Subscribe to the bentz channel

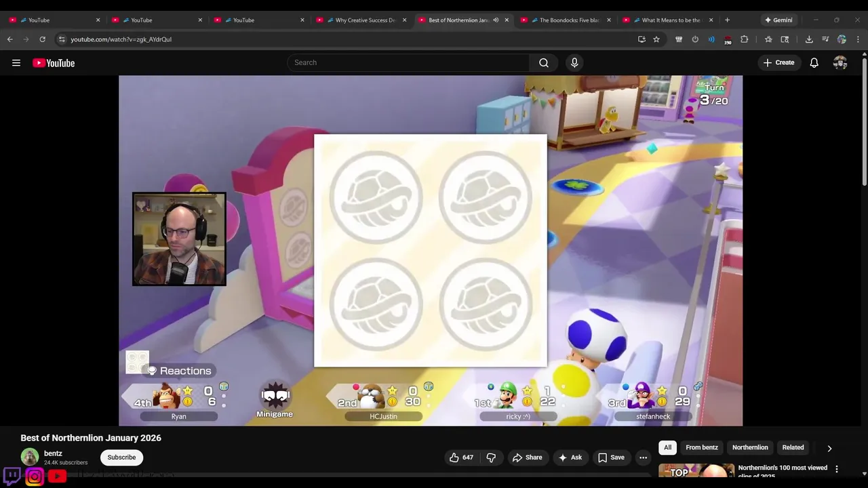[x=122, y=457]
